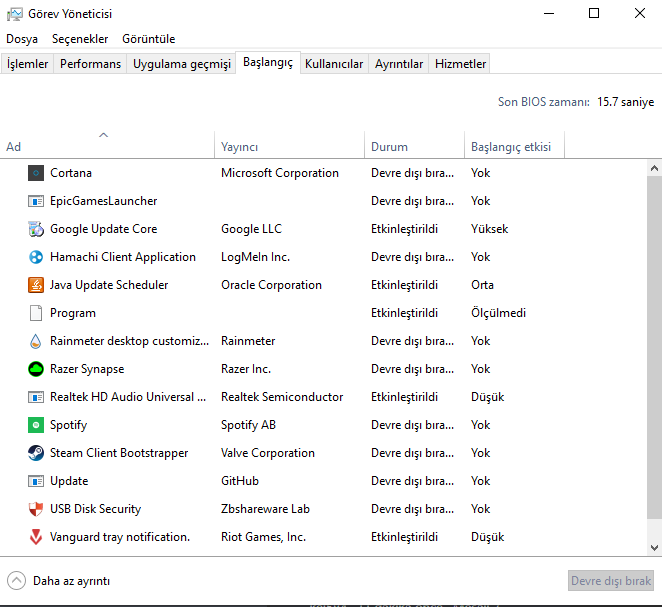Click the Orta startup impact value
This screenshot has width=662, height=607.
pos(482,285)
